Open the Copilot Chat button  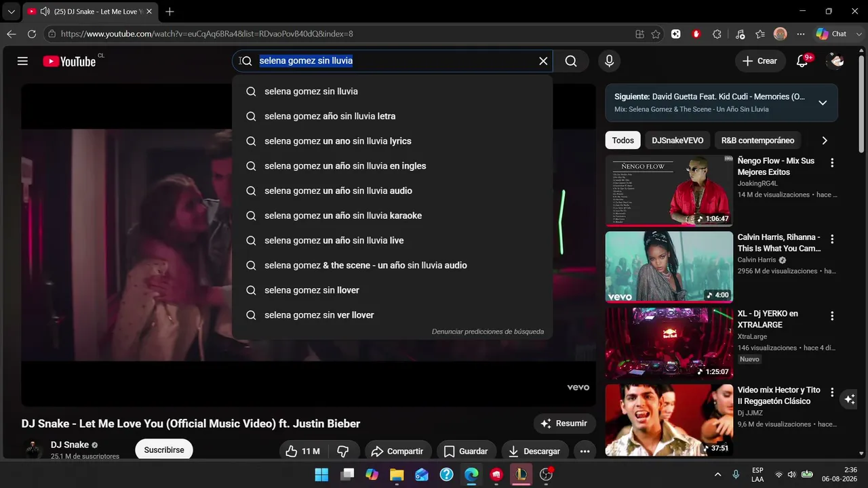(831, 34)
